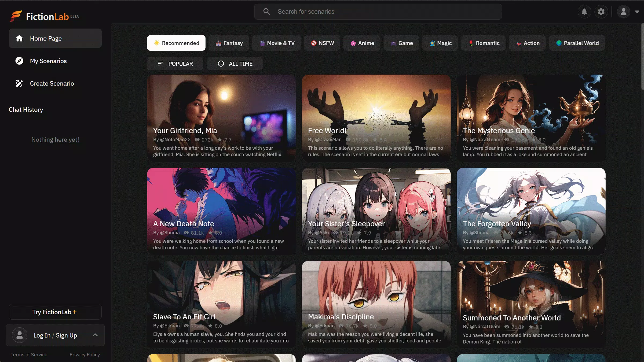This screenshot has width=644, height=362.
Task: Click the Action icon
Action: [519, 43]
